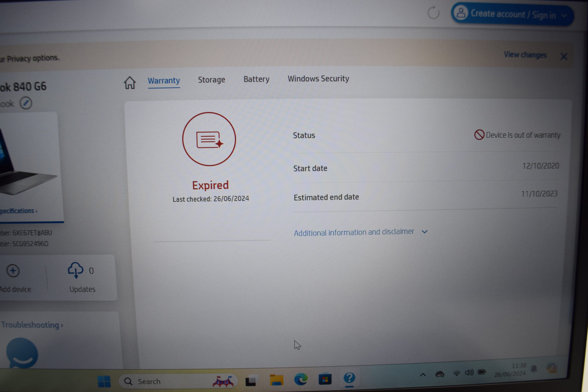
Task: Switch to the Battery tab
Action: click(x=256, y=79)
